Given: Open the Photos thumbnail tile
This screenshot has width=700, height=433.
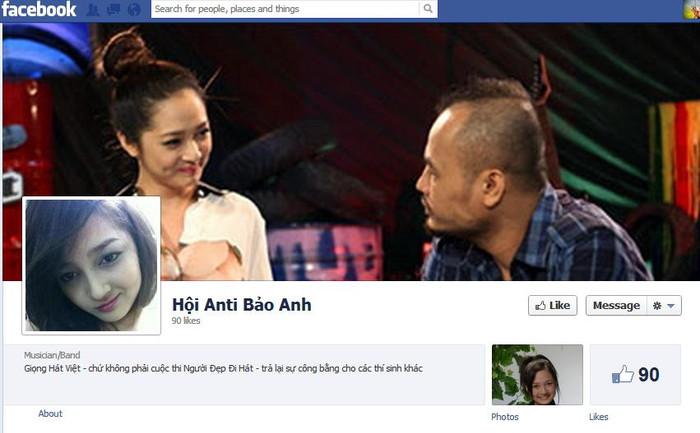Looking at the screenshot, I should click(537, 375).
